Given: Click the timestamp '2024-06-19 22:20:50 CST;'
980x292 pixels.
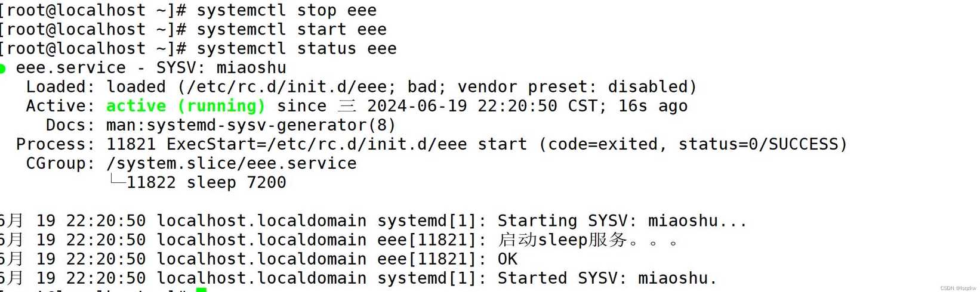Looking at the screenshot, I should coord(486,106).
